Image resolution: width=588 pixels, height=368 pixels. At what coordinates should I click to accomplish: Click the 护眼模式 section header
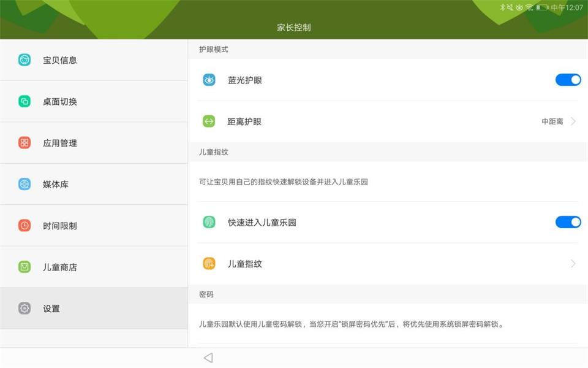[213, 49]
